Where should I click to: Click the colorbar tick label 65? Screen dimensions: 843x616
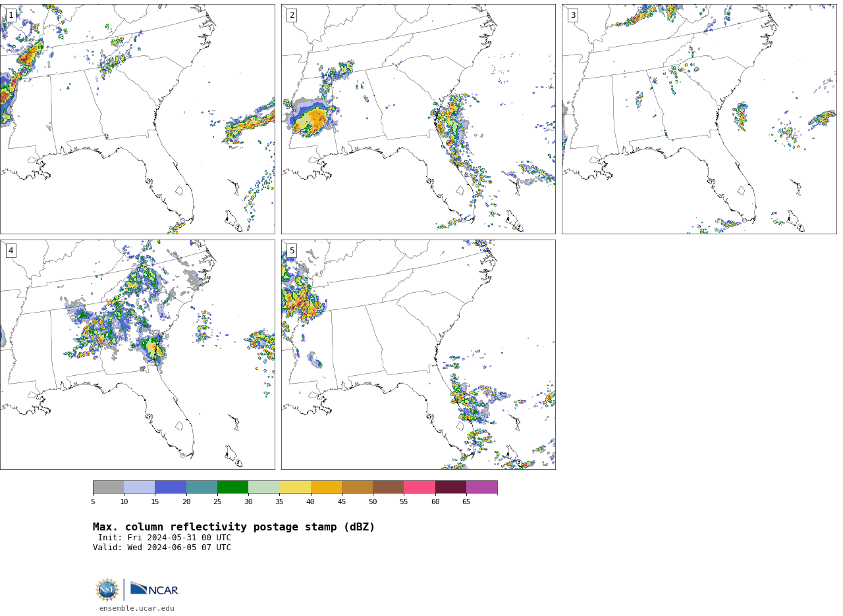[x=466, y=502]
